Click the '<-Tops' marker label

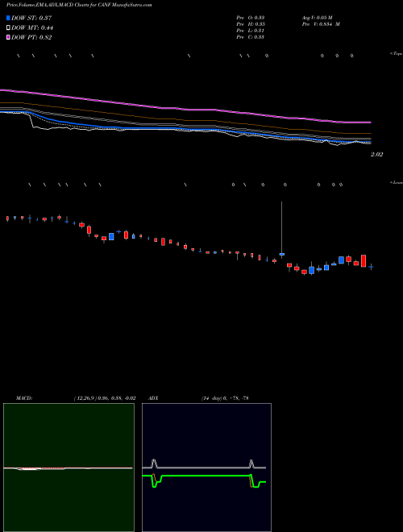[x=397, y=54]
